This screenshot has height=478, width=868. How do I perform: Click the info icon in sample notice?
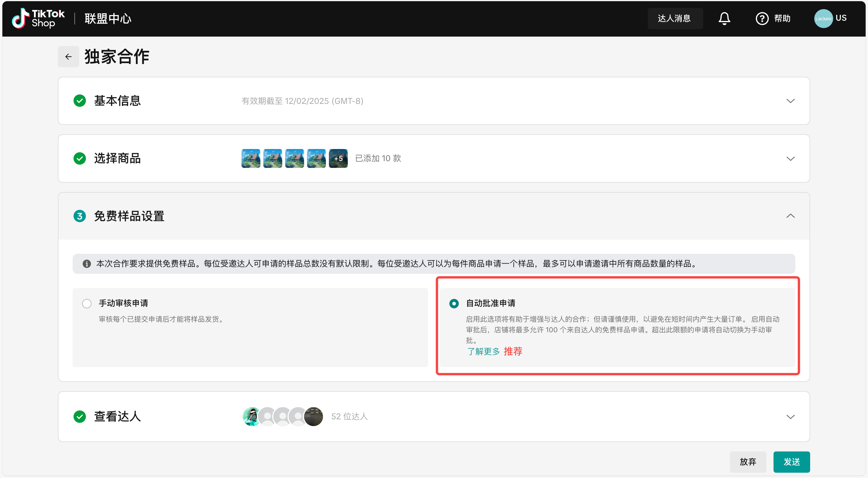87,263
